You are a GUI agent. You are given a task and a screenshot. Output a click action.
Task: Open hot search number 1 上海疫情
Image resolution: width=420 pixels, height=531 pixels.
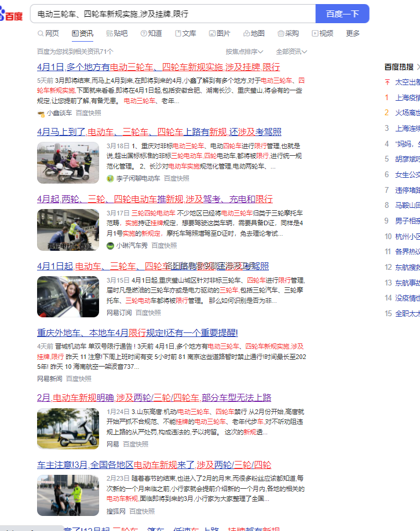pyautogui.click(x=407, y=98)
